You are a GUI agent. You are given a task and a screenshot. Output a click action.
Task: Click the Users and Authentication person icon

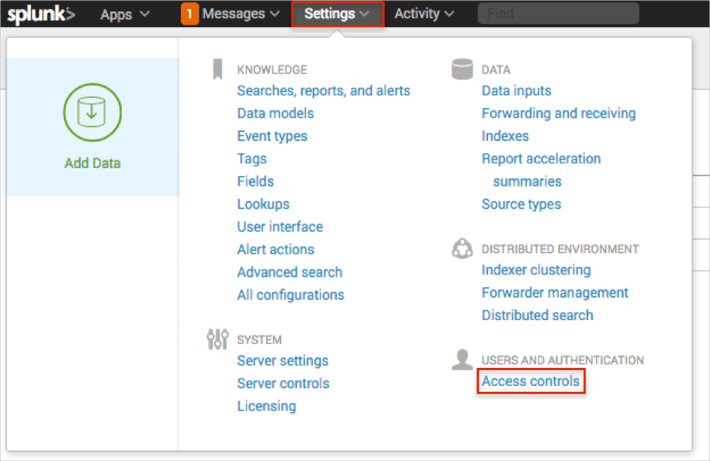(x=461, y=360)
